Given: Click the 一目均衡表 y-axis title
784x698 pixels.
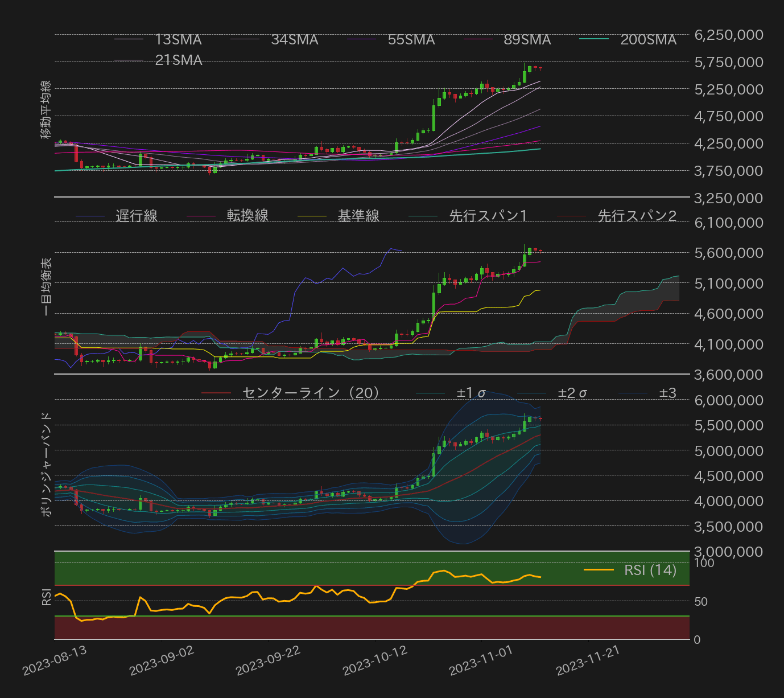Looking at the screenshot, I should coord(47,287).
